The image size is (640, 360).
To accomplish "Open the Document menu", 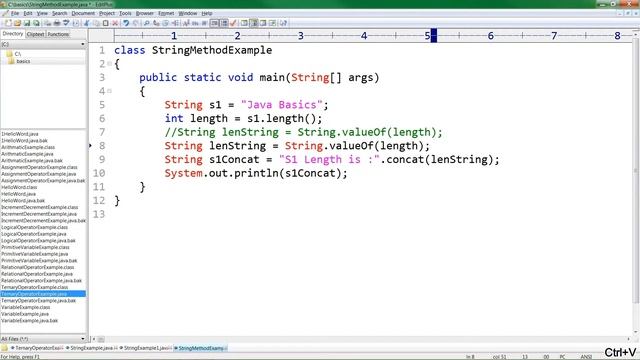I will pos(83,13).
